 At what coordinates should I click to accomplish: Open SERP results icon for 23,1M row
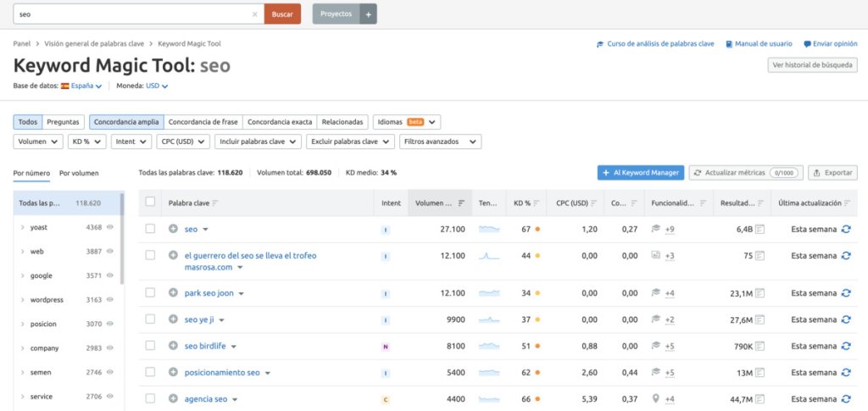[x=760, y=293]
